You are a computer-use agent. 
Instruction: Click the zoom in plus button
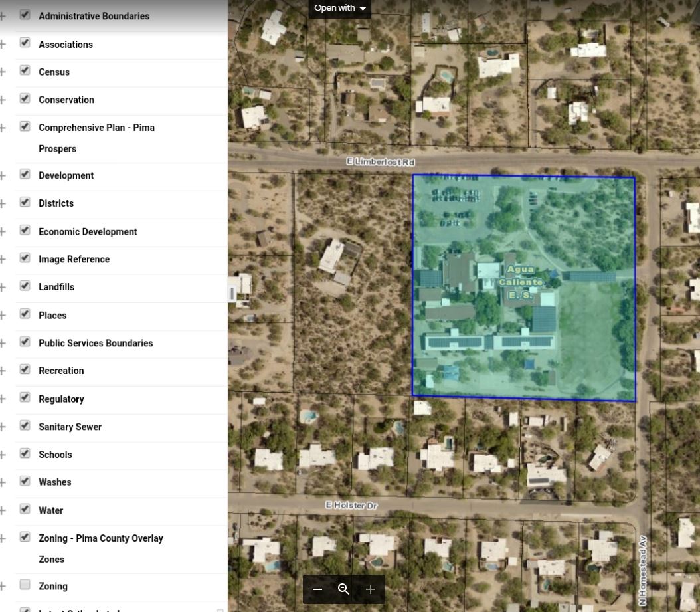coord(371,589)
